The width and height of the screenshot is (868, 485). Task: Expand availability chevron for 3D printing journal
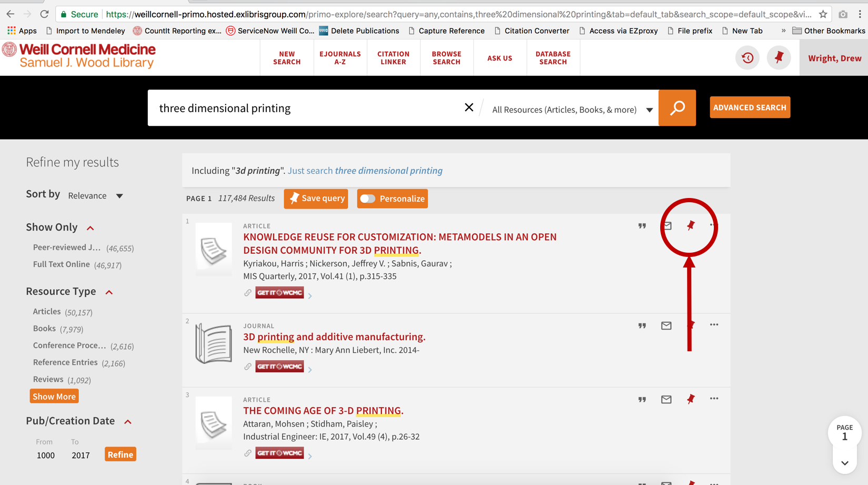[x=310, y=369]
